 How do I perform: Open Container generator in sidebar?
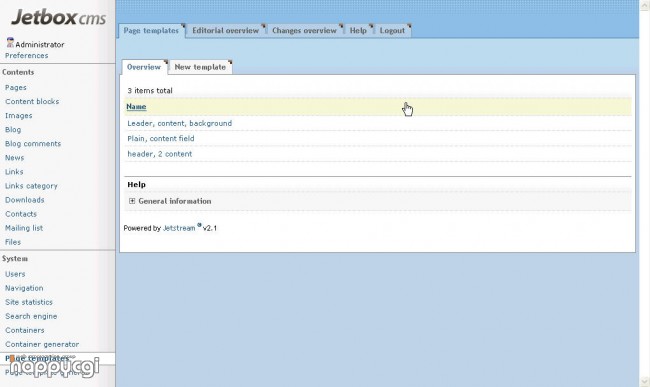click(42, 345)
